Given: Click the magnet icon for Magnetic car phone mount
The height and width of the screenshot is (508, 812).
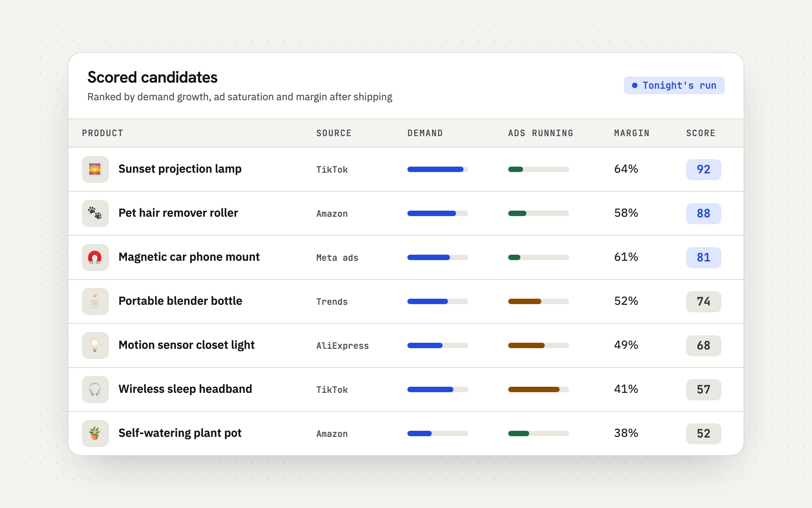Looking at the screenshot, I should 95,257.
